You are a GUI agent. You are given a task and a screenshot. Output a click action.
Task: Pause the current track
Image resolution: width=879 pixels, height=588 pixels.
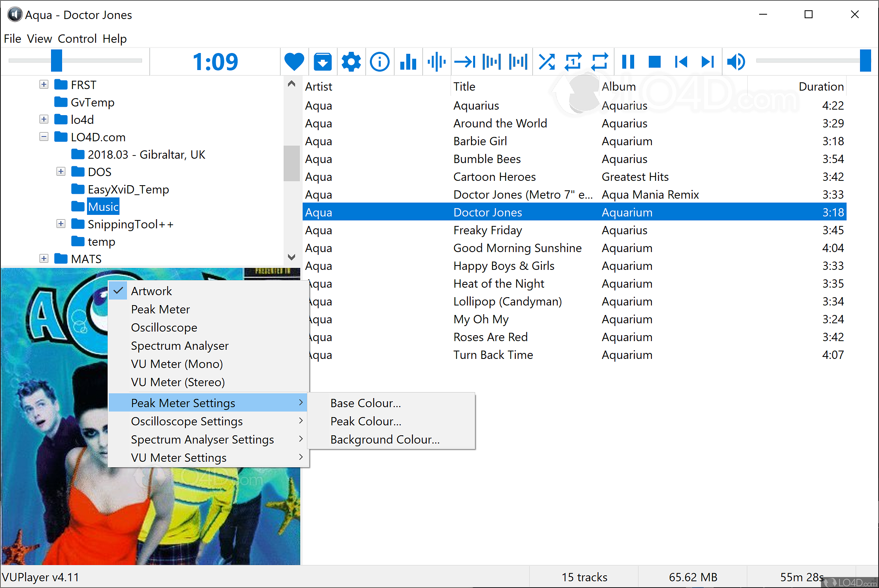coord(628,61)
